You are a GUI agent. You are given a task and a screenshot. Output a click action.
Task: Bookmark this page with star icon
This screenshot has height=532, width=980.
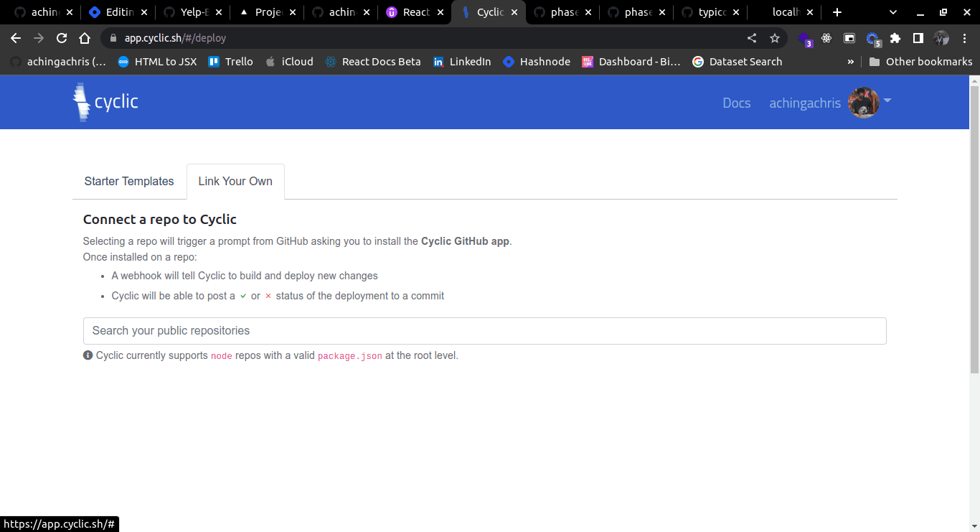(x=775, y=38)
